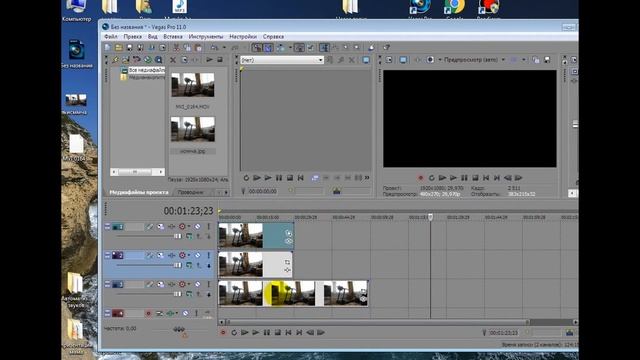This screenshot has width=640, height=360.
Task: Switch to Медиафайлы проекта tab
Action: click(139, 192)
